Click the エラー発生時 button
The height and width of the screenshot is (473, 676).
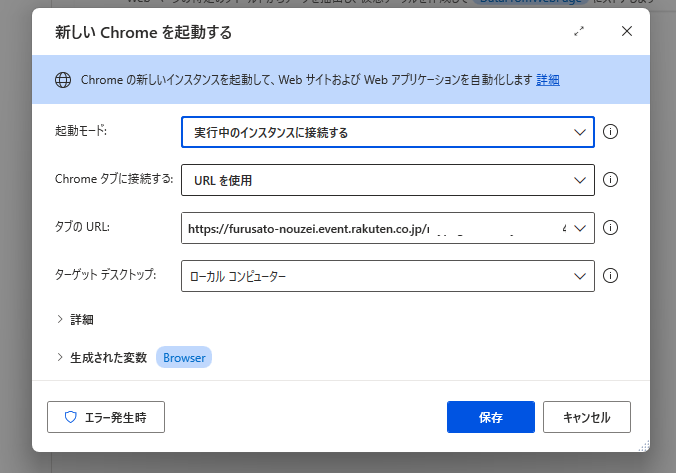coord(106,417)
